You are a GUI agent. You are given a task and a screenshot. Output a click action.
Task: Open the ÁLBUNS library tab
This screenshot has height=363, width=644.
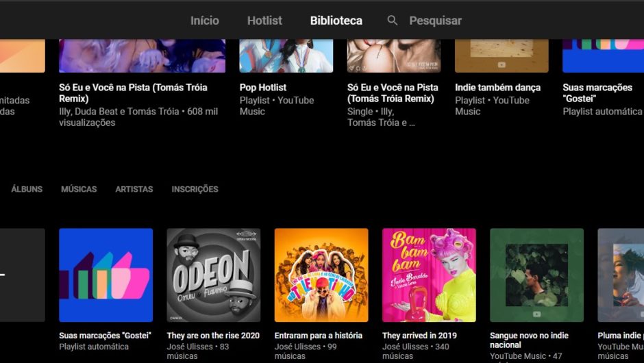27,189
